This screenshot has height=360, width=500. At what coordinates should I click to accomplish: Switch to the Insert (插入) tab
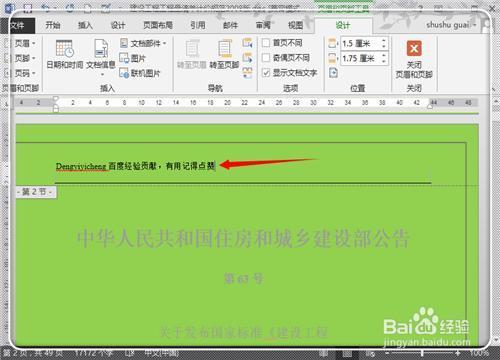tap(85, 25)
